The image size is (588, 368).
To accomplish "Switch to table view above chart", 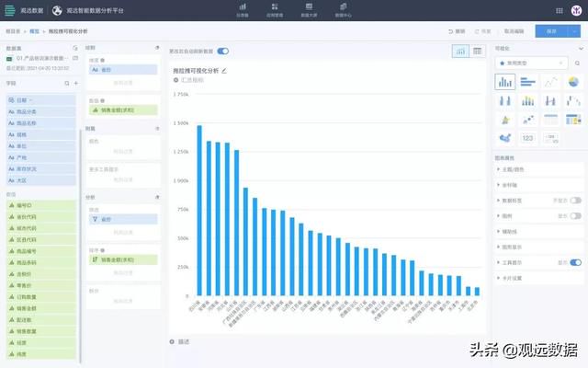I will point(478,52).
